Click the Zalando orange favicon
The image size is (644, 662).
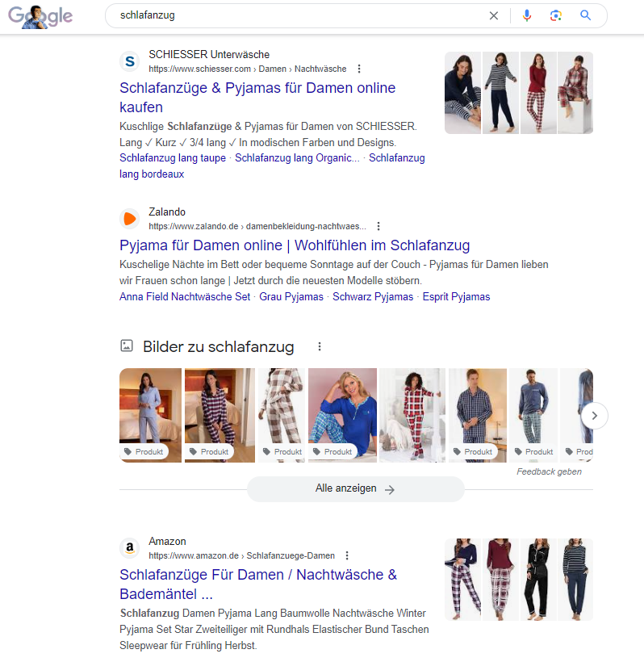pyautogui.click(x=130, y=219)
